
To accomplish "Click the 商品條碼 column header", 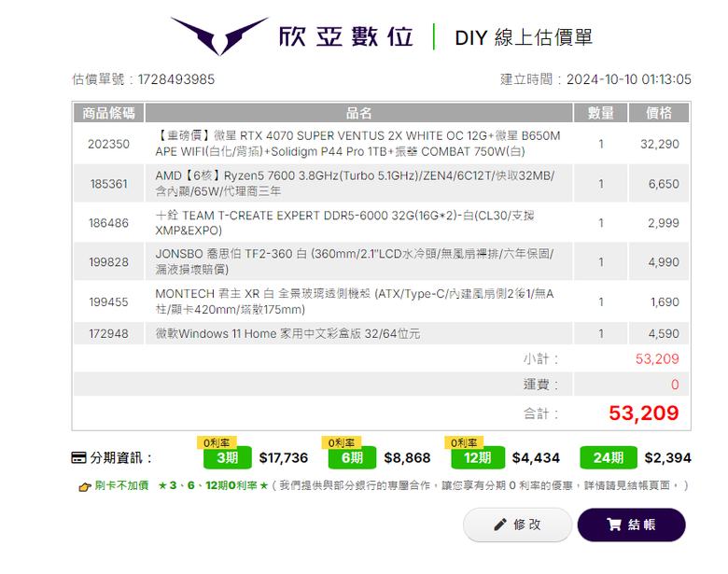I will 108,113.
